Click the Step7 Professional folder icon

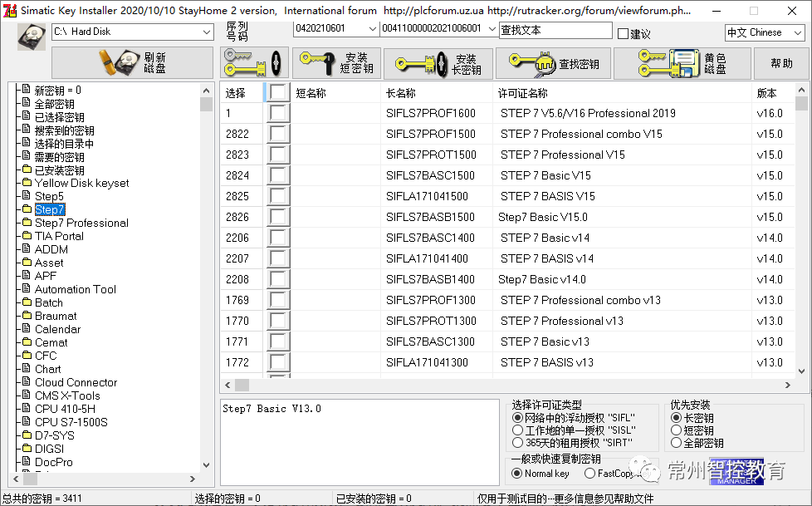(27, 223)
